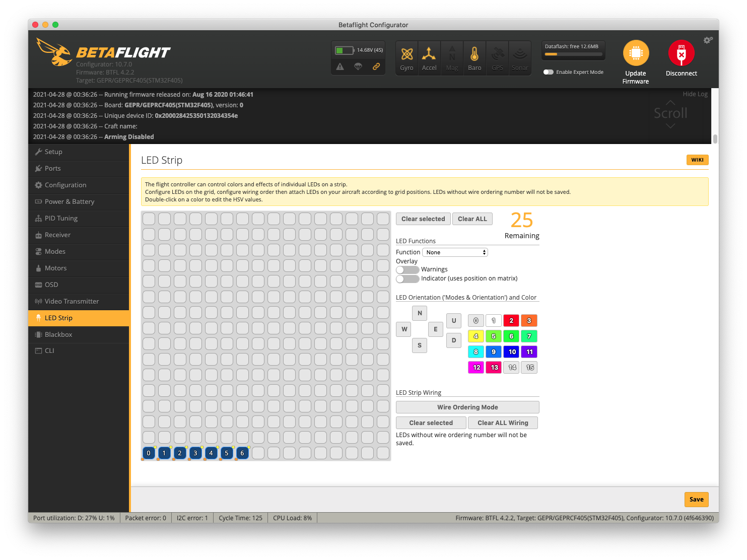This screenshot has width=747, height=560.
Task: Click the LED Strip tab icon
Action: (x=38, y=318)
